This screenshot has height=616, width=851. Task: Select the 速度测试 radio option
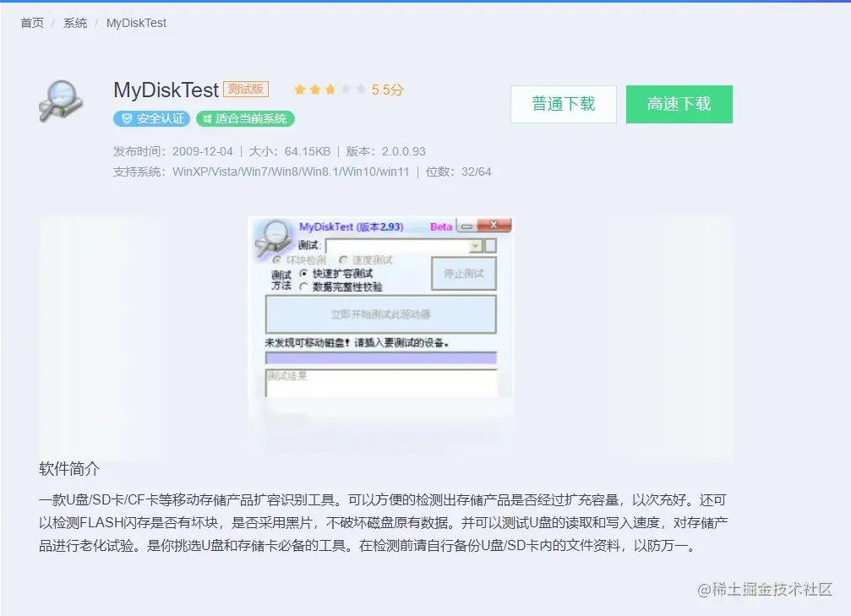[343, 260]
